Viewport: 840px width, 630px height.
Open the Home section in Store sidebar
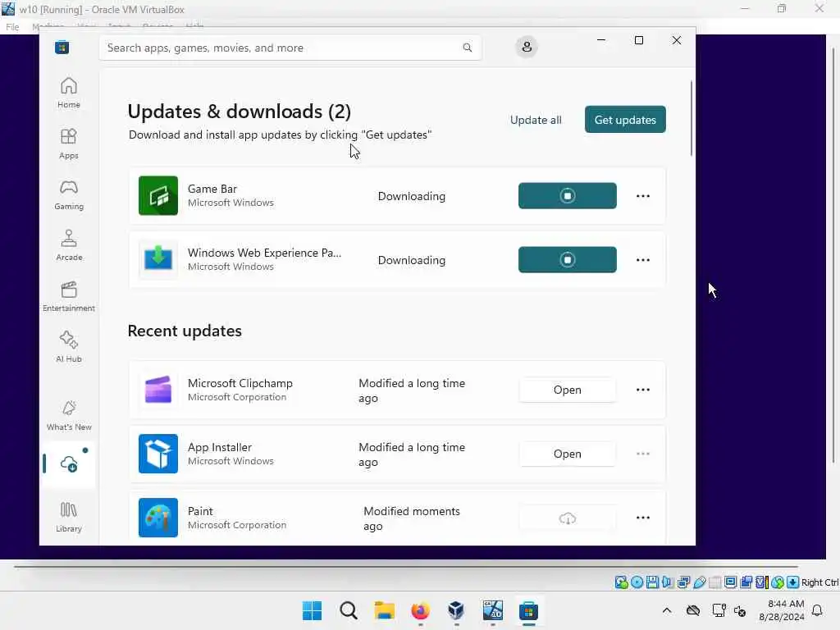click(x=69, y=93)
